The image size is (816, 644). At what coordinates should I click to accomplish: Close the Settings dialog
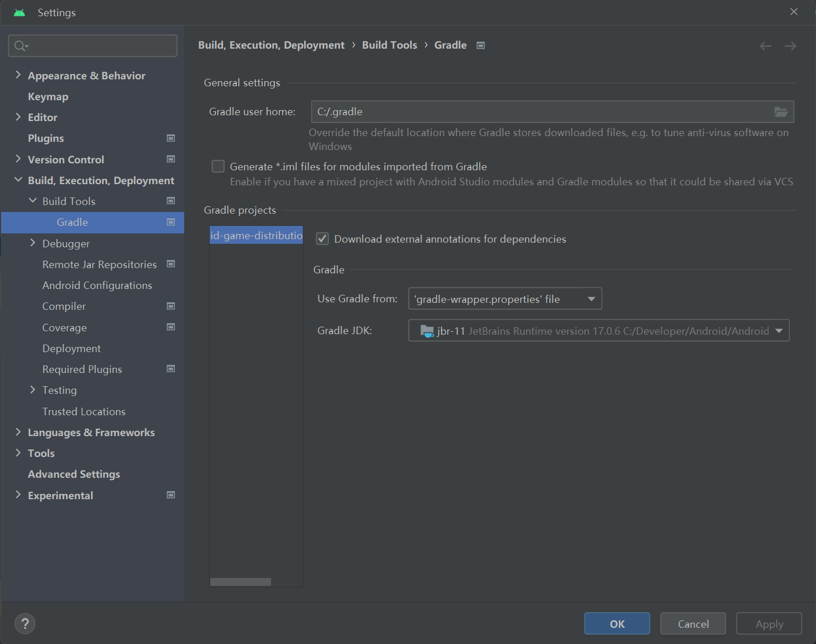coord(794,12)
